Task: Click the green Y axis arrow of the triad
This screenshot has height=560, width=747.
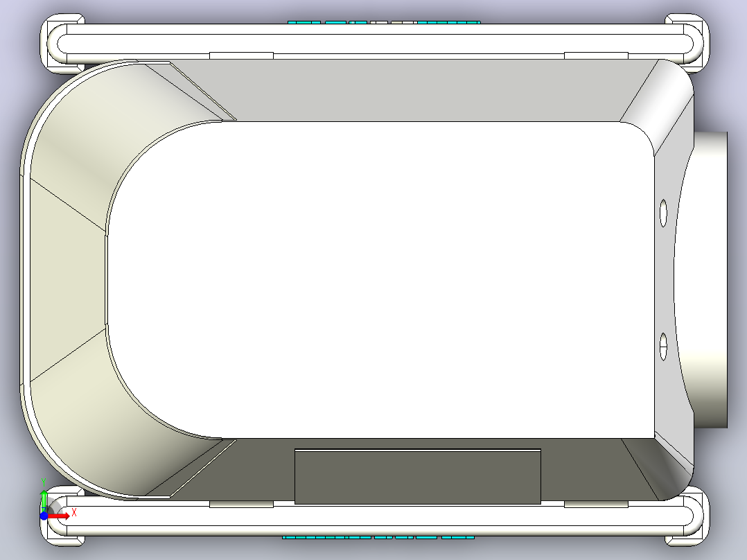Action: tap(44, 501)
